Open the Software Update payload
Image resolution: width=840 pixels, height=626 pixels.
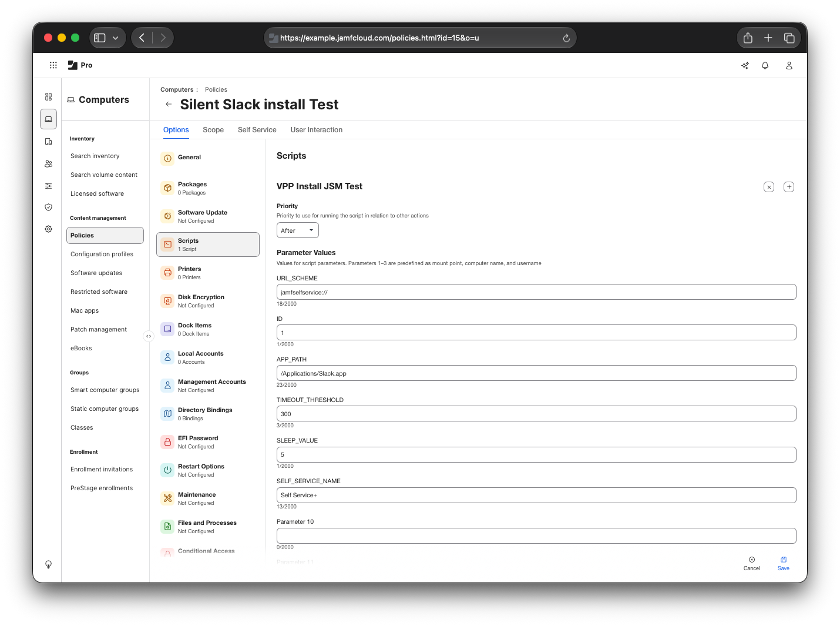(208, 216)
